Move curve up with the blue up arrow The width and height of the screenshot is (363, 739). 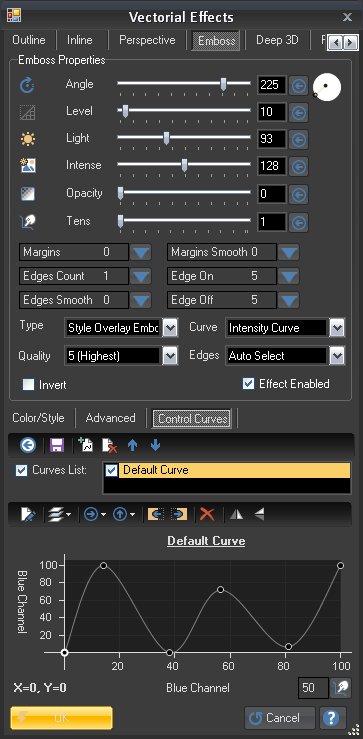point(132,445)
